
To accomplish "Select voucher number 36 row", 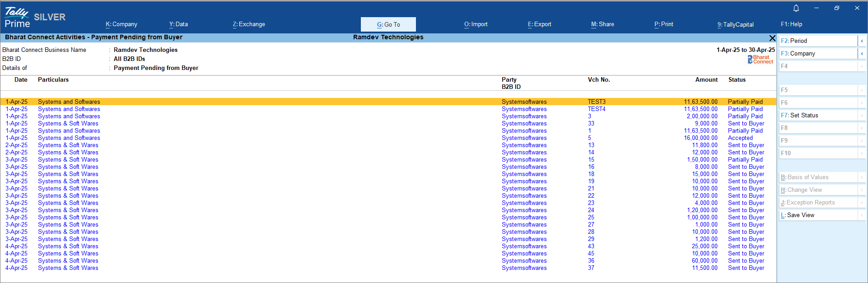I will pyautogui.click(x=591, y=261).
